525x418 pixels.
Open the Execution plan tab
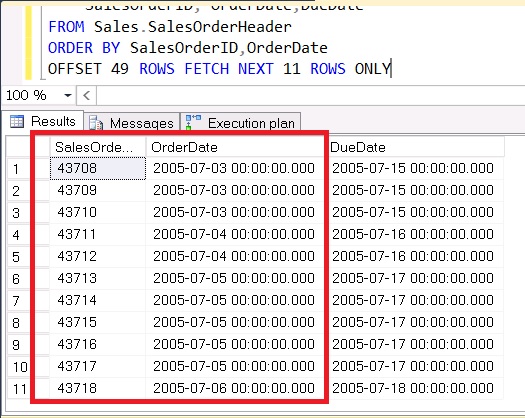point(240,123)
